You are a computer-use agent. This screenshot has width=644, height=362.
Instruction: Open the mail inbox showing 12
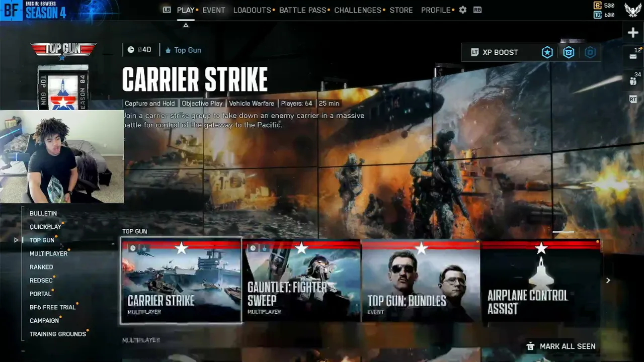(x=633, y=56)
